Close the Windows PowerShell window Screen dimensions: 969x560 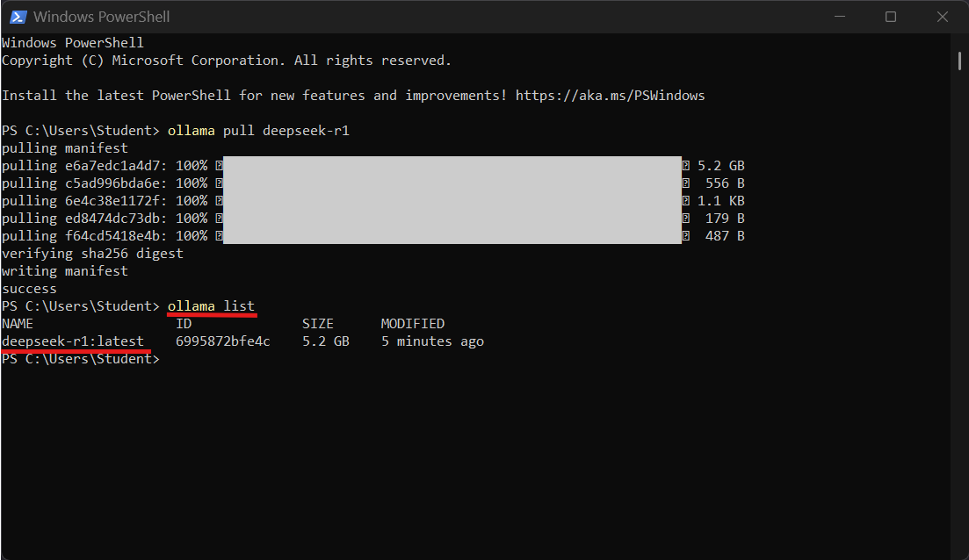pyautogui.click(x=942, y=17)
